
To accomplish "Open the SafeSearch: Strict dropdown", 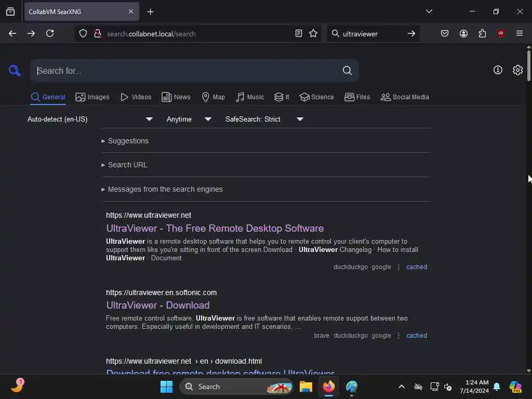I will pos(264,119).
